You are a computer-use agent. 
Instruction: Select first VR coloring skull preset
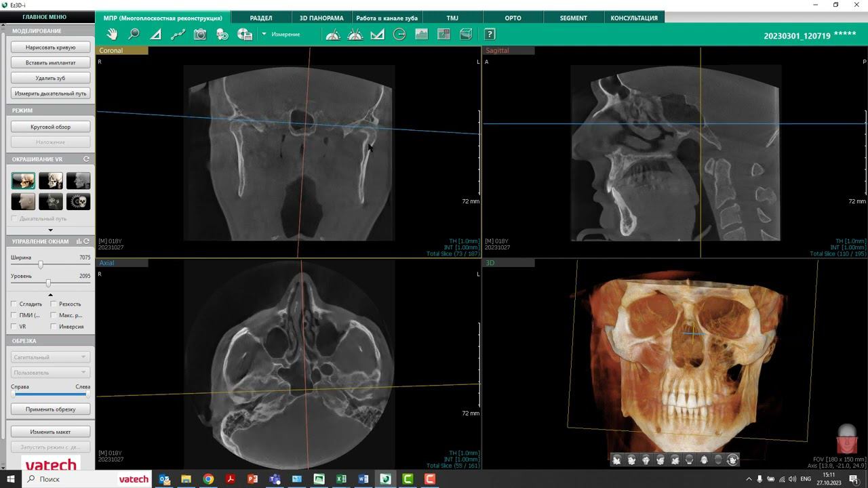coord(23,181)
